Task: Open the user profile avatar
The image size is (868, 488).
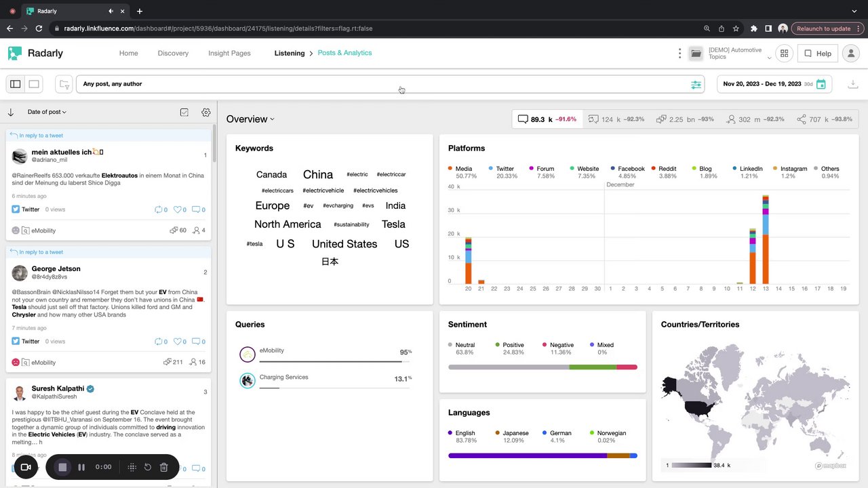Action: [x=850, y=54]
